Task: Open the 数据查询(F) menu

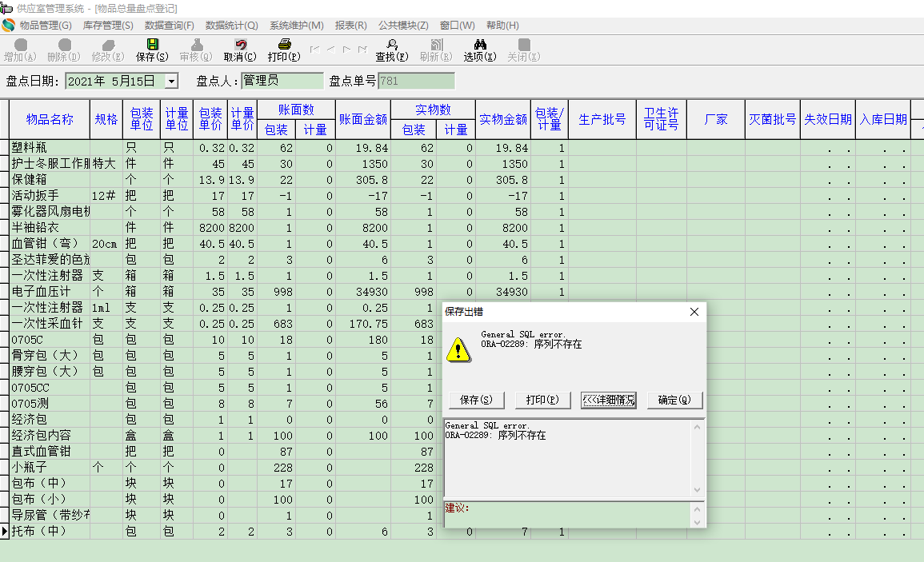Action: pyautogui.click(x=169, y=26)
